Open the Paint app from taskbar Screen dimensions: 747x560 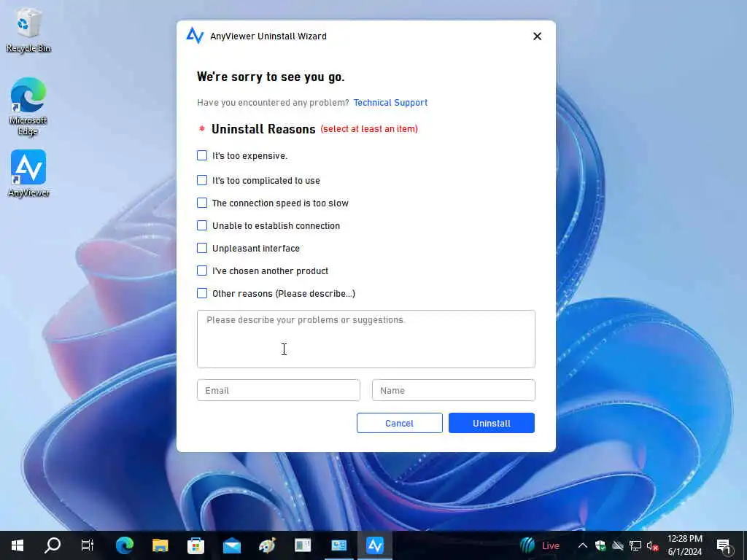[267, 545]
